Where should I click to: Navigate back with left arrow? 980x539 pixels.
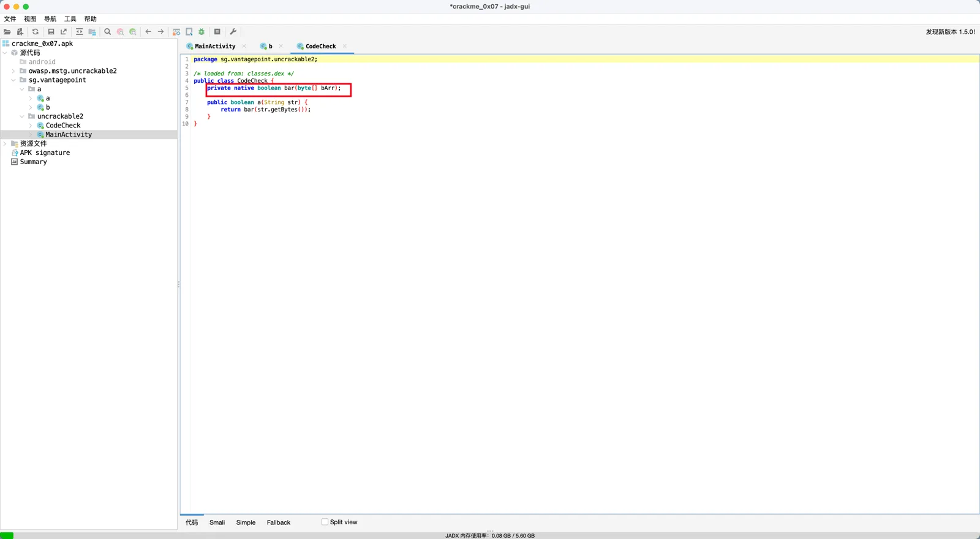click(x=148, y=32)
